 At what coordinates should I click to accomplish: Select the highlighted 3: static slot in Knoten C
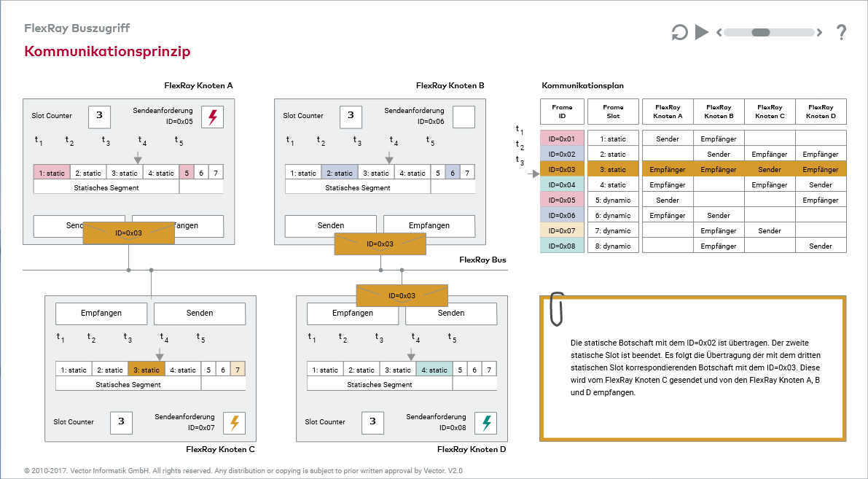[x=146, y=370]
